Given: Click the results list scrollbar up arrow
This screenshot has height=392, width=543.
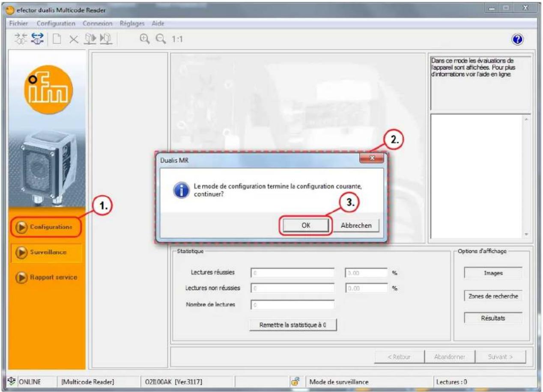Looking at the screenshot, I should click(526, 120).
